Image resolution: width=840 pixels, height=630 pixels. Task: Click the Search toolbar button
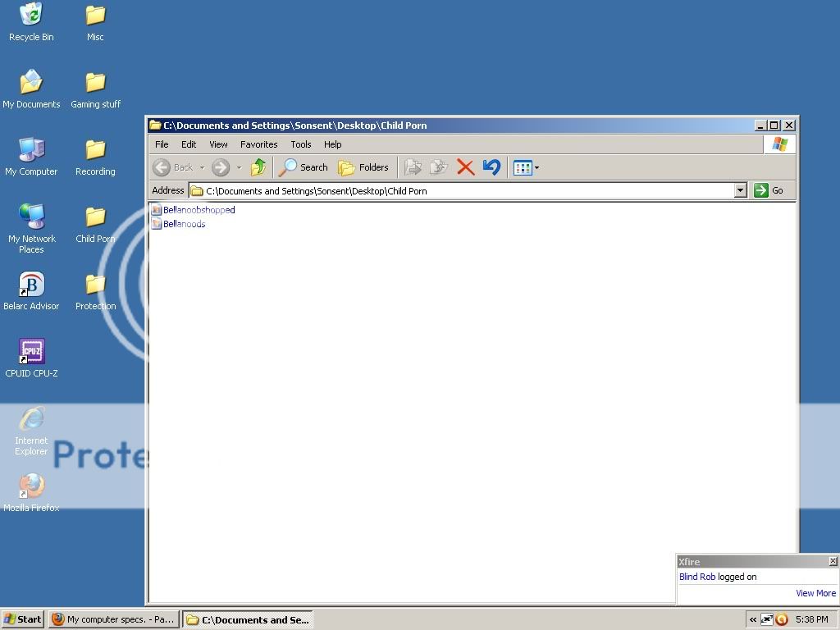[304, 167]
